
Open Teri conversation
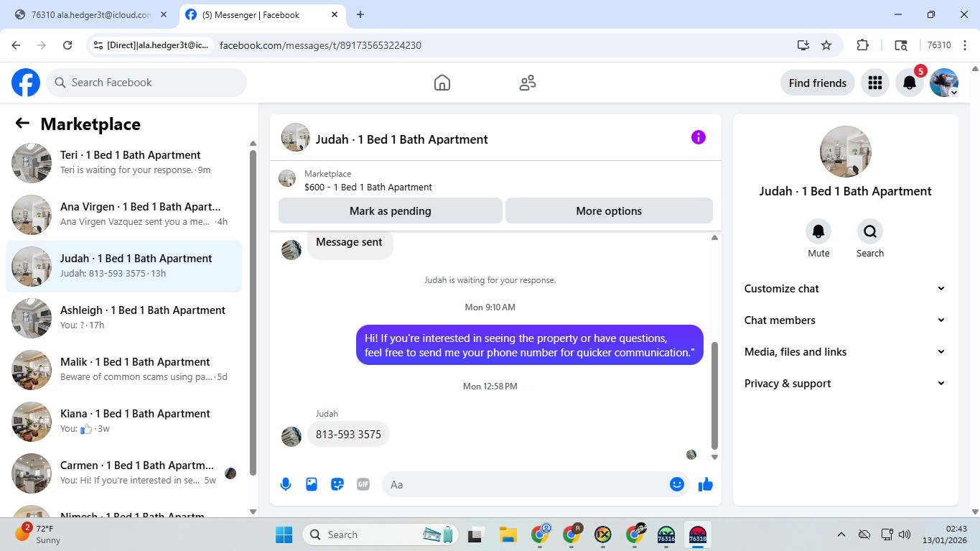pyautogui.click(x=124, y=163)
